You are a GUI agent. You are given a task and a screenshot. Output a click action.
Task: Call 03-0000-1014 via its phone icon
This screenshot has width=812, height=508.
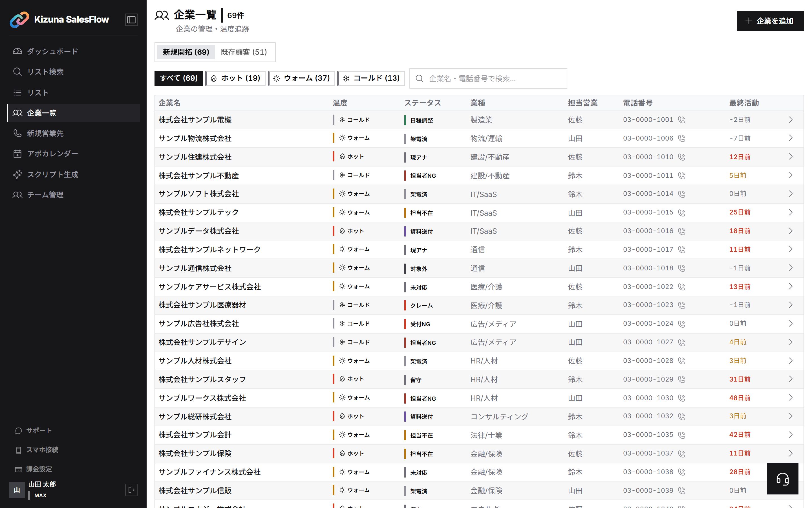(681, 194)
